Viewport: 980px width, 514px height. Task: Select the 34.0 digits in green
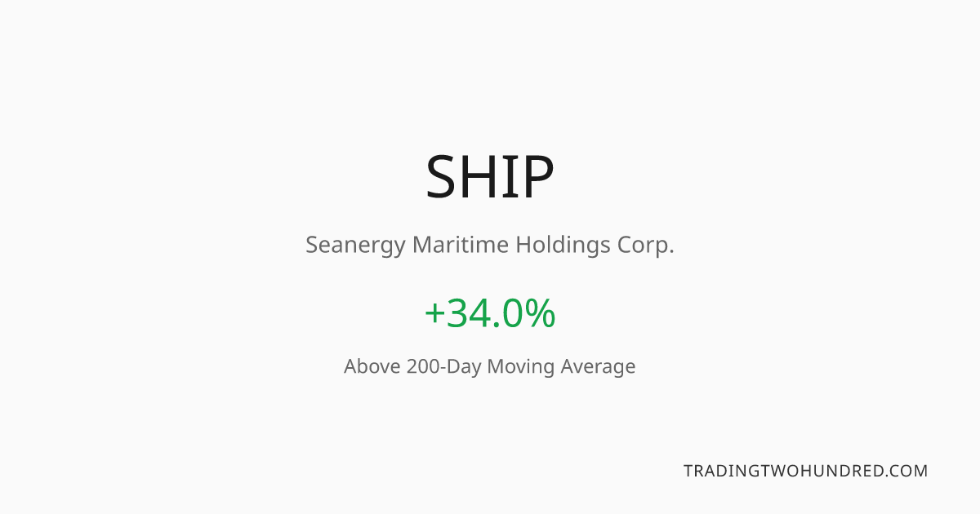pos(485,313)
